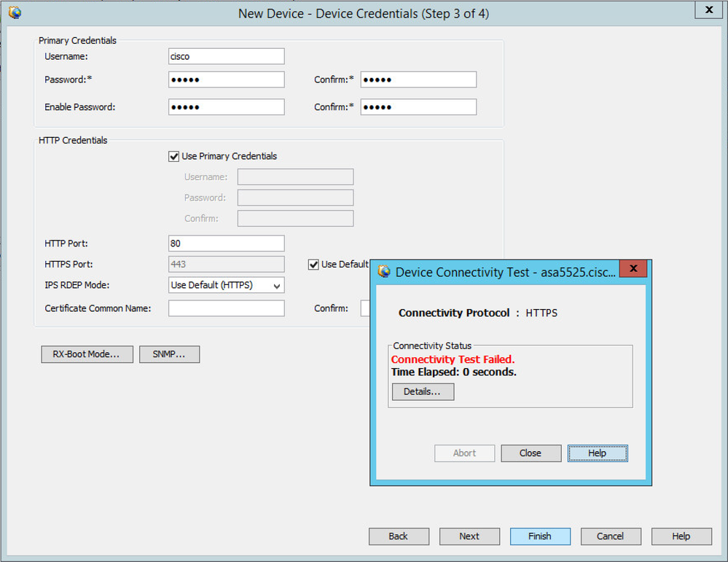Screen dimensions: 728x562
Task: Click the 'Connectivity Test Failed.' message
Action: coord(453,359)
